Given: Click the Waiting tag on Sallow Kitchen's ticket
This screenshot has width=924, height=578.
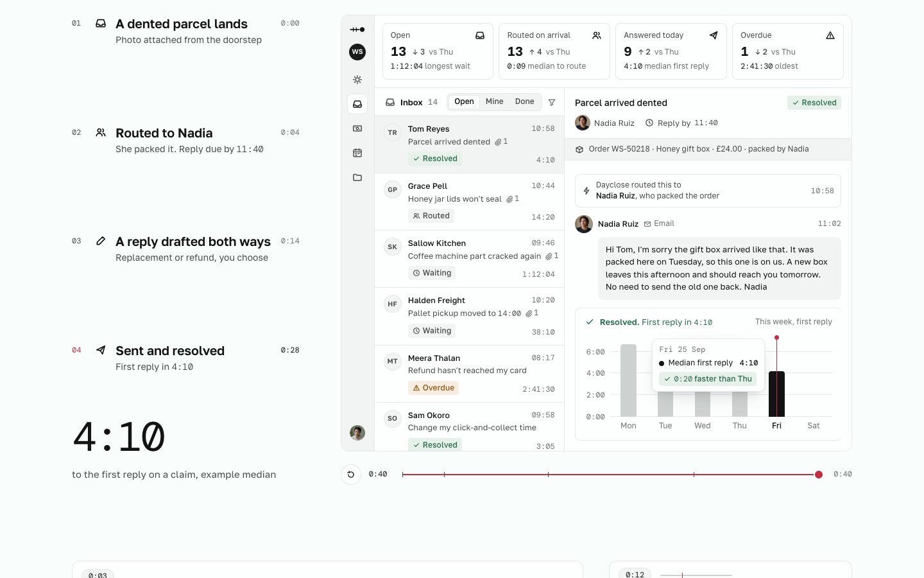Looking at the screenshot, I should [x=432, y=273].
